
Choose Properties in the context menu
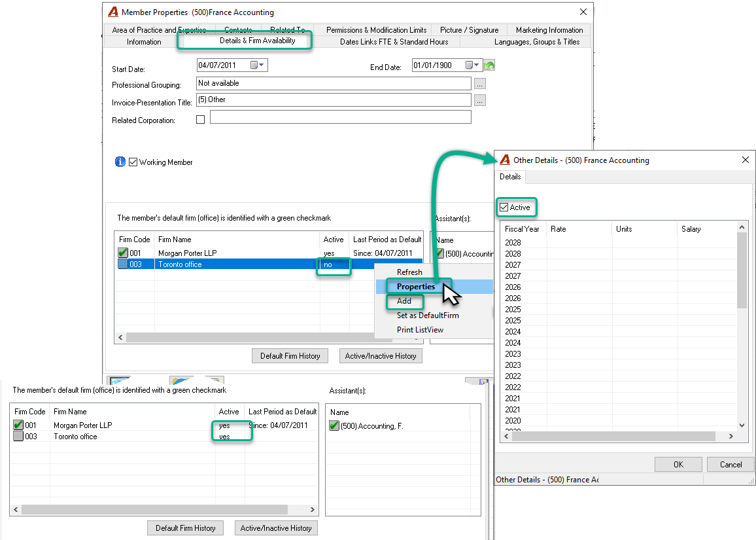click(416, 287)
